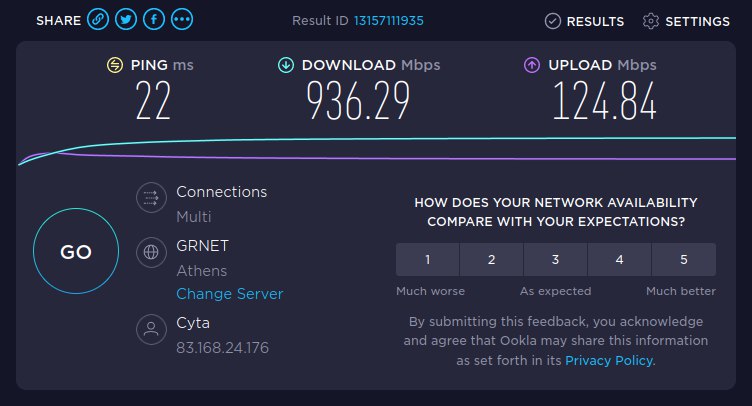This screenshot has height=406, width=752.
Task: Click the share link icon
Action: click(x=97, y=19)
